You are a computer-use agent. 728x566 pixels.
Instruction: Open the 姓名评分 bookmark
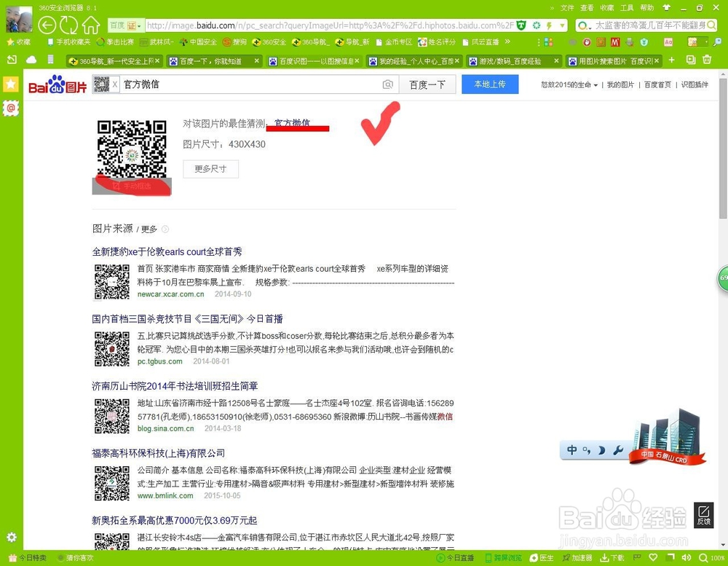(437, 42)
